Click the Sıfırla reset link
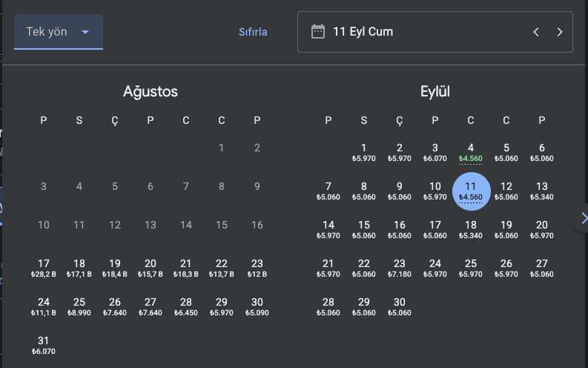Viewport: 588px width, 368px height. click(x=253, y=32)
